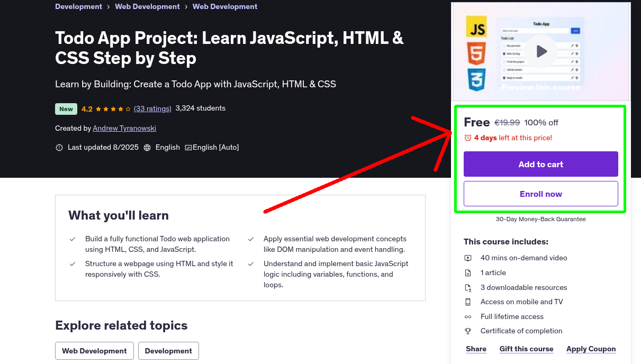
Task: Click the globe language icon
Action: click(147, 148)
